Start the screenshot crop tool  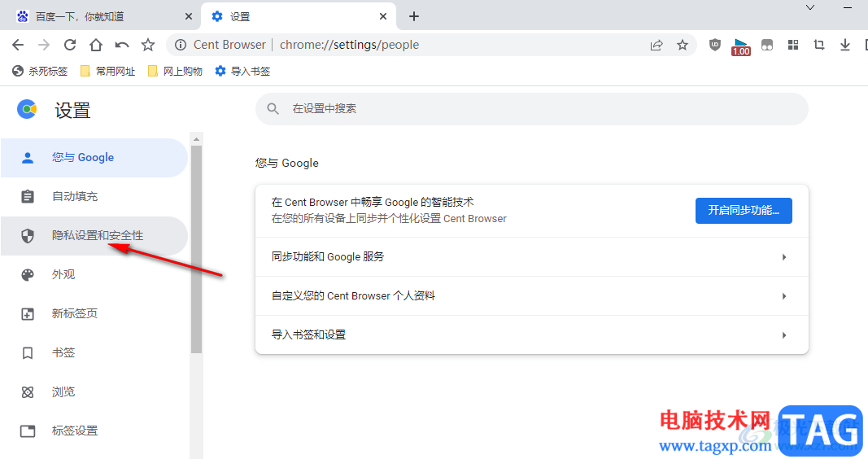click(x=818, y=45)
